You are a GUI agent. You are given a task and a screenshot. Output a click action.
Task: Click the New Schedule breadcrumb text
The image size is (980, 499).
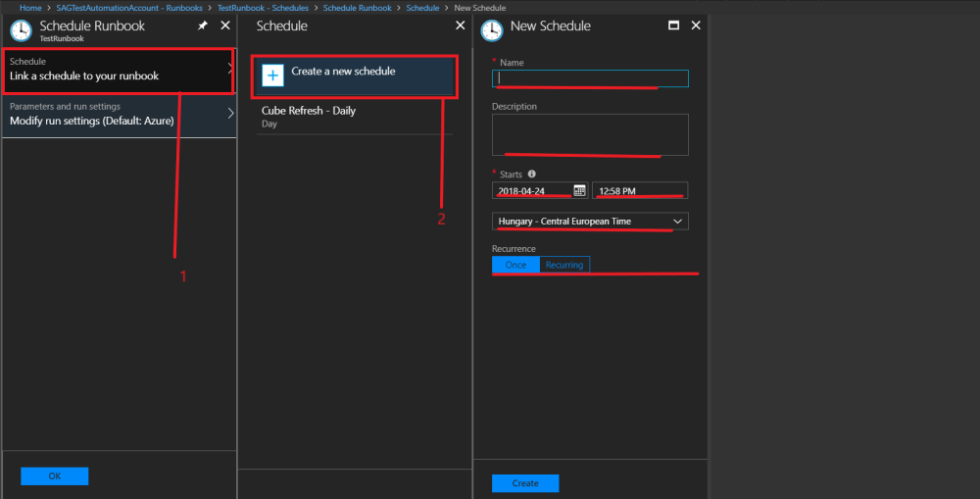pos(480,8)
